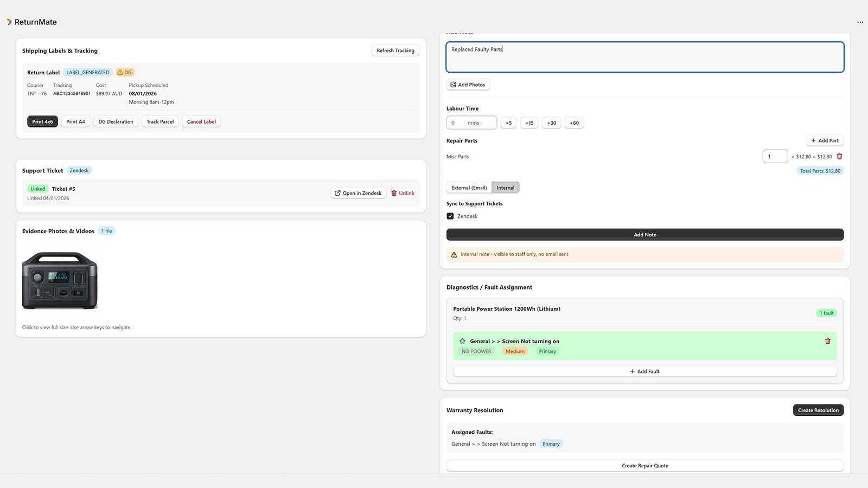The image size is (868, 488).
Task: Print the A4 return label
Action: coord(75,121)
